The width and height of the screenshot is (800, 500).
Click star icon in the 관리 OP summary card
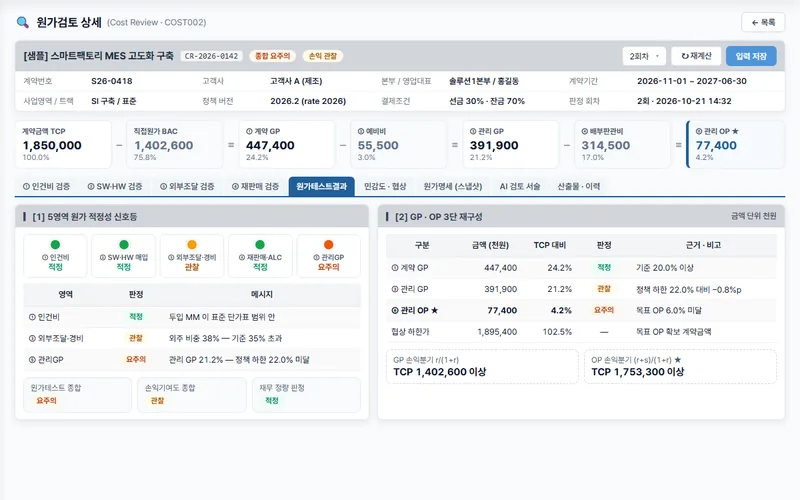click(x=735, y=131)
